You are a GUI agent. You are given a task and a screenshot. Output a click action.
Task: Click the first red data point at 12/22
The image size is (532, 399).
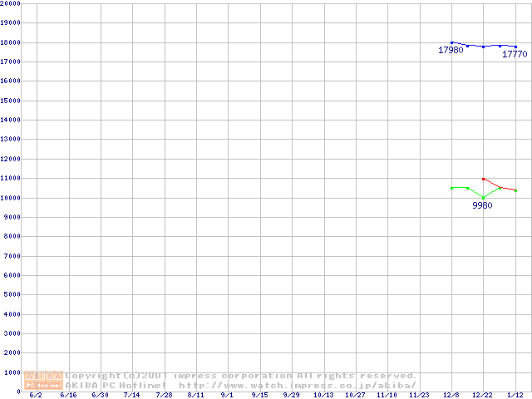(483, 179)
